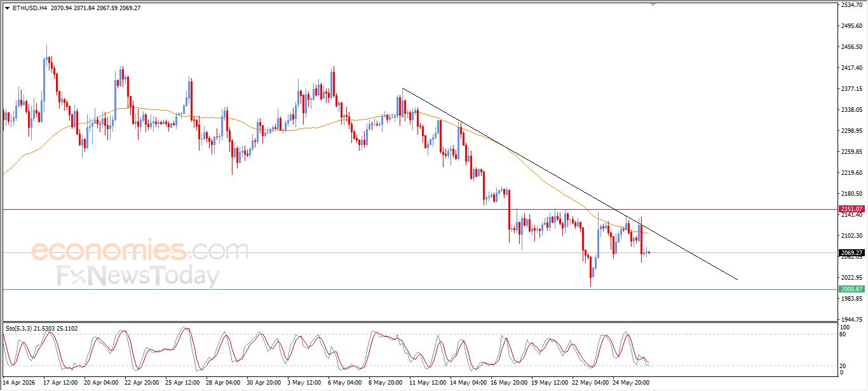
Task: Select the black descending trendline
Action: coord(570,184)
